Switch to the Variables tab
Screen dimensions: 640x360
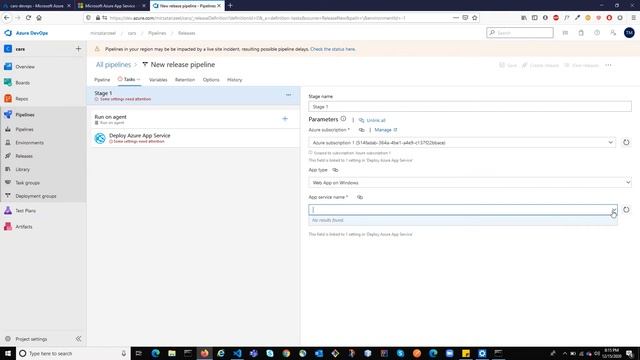pos(158,80)
